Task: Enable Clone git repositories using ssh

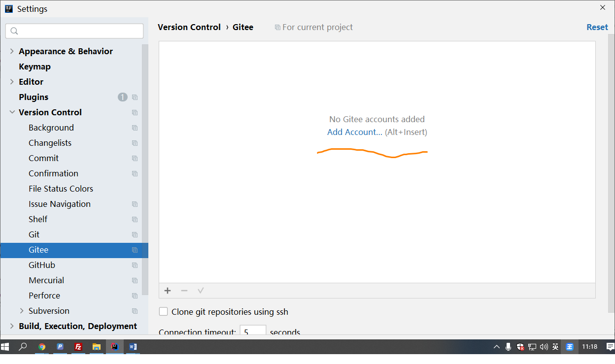Action: click(163, 312)
